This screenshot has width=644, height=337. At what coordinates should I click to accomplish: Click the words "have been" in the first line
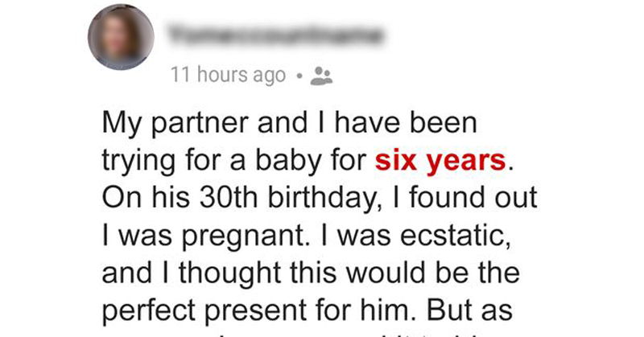(406, 123)
